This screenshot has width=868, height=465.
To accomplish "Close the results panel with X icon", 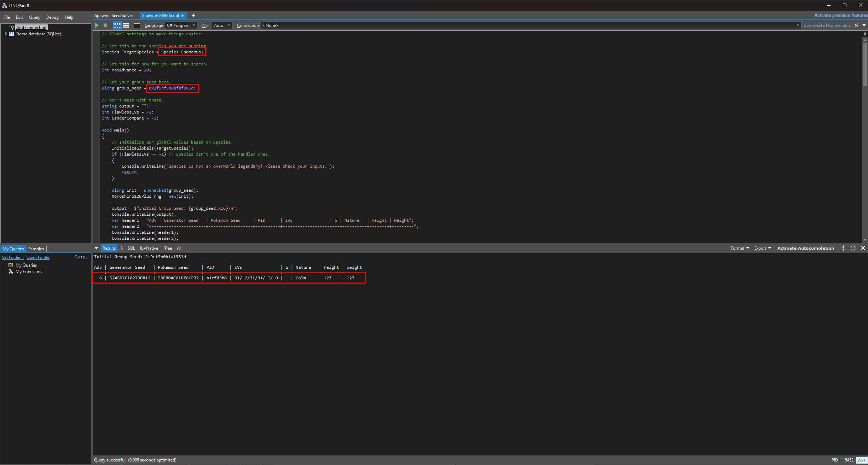I will (x=863, y=248).
